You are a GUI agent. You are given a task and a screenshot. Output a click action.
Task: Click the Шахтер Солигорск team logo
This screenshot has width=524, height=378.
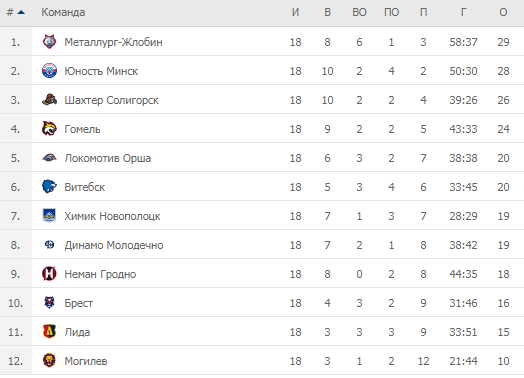pos(49,100)
